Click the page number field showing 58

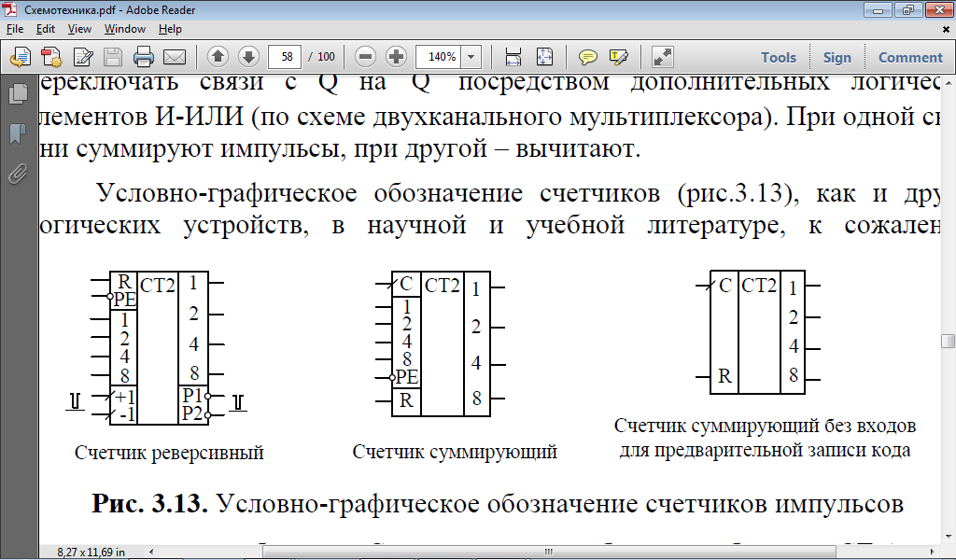click(x=286, y=57)
